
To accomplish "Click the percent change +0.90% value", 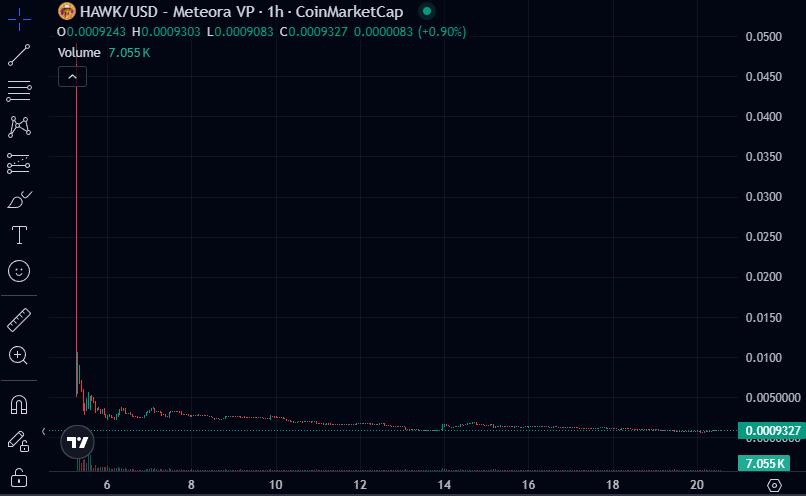I will (442, 32).
